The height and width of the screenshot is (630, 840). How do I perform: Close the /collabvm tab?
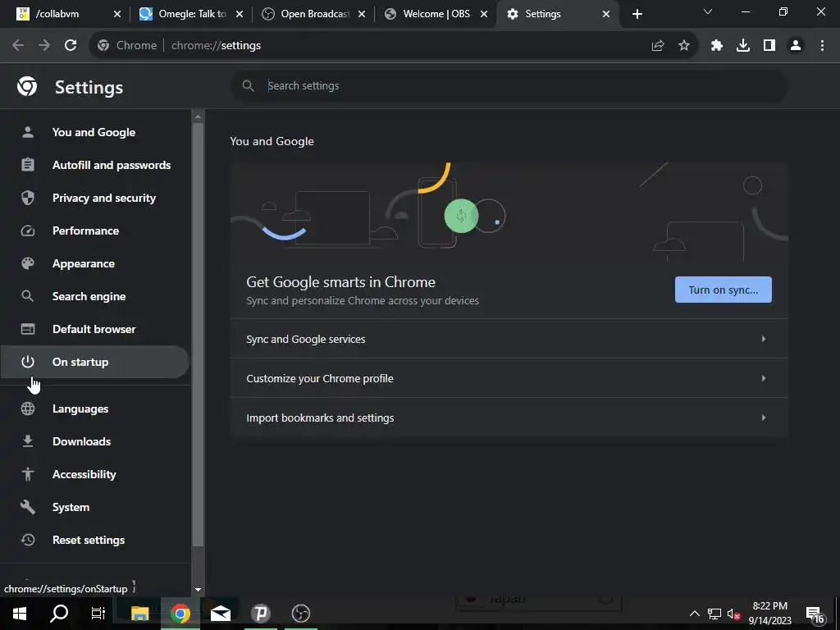(x=117, y=14)
